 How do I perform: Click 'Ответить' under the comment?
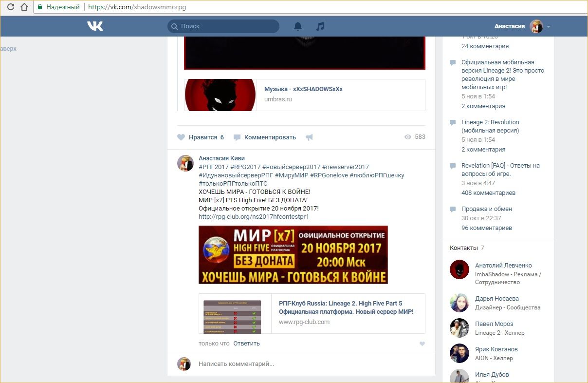tap(246, 344)
